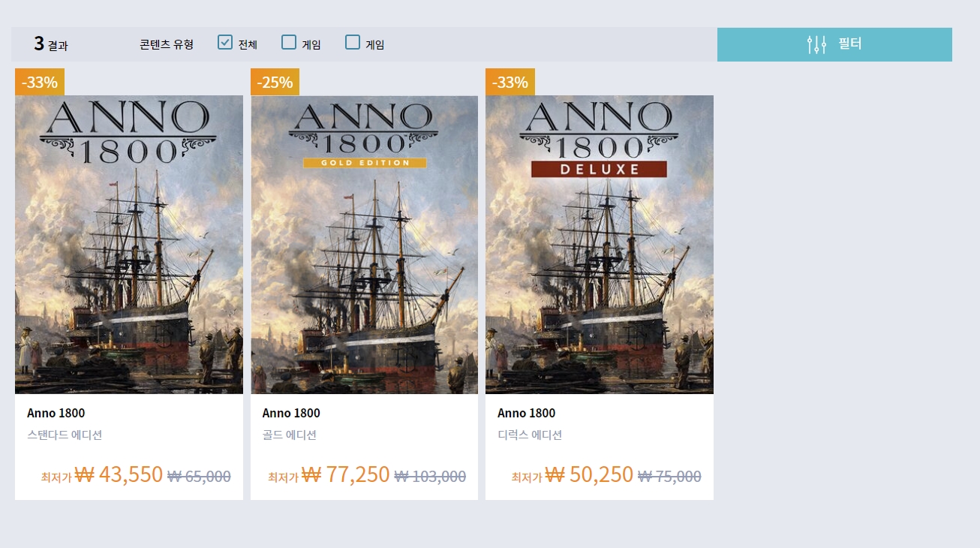Viewport: 980px width, 548px height.
Task: Click -33% badge on Deluxe edition
Action: click(x=510, y=82)
